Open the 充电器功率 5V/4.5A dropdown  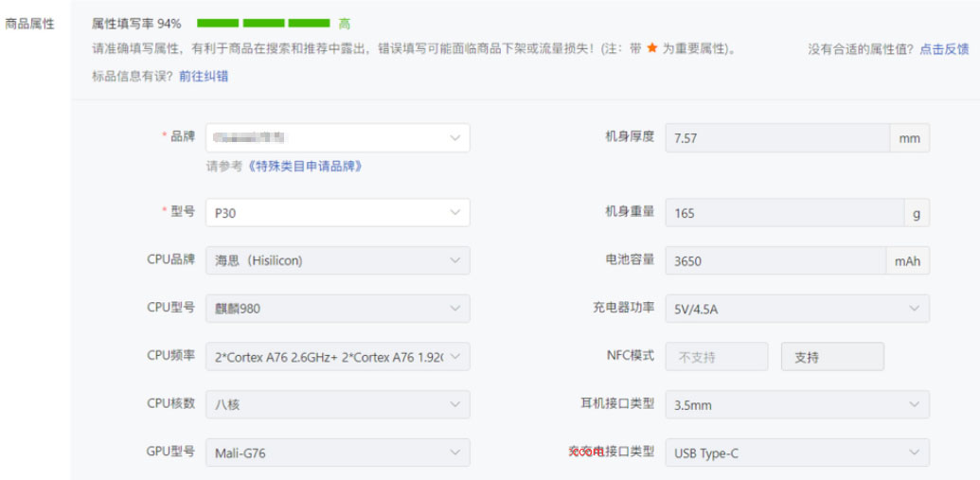[797, 309]
